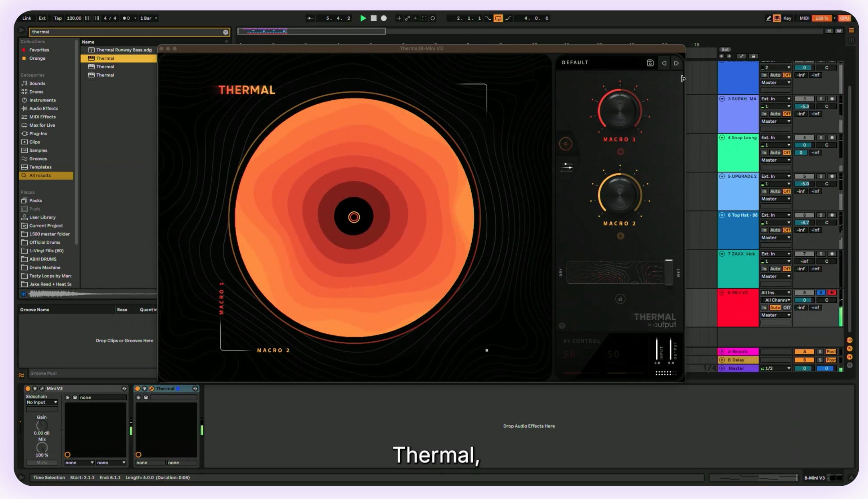Click the Groove Pool wave icon

(21, 375)
